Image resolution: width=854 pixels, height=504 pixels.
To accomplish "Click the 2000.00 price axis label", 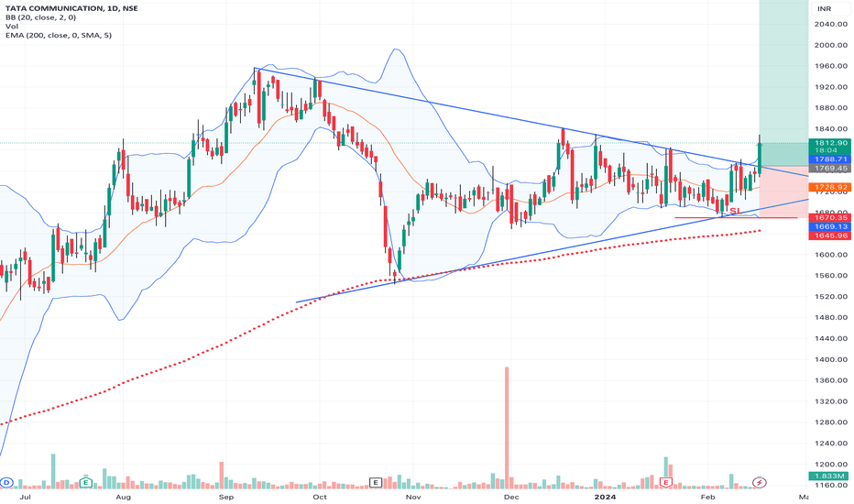I will coord(831,45).
